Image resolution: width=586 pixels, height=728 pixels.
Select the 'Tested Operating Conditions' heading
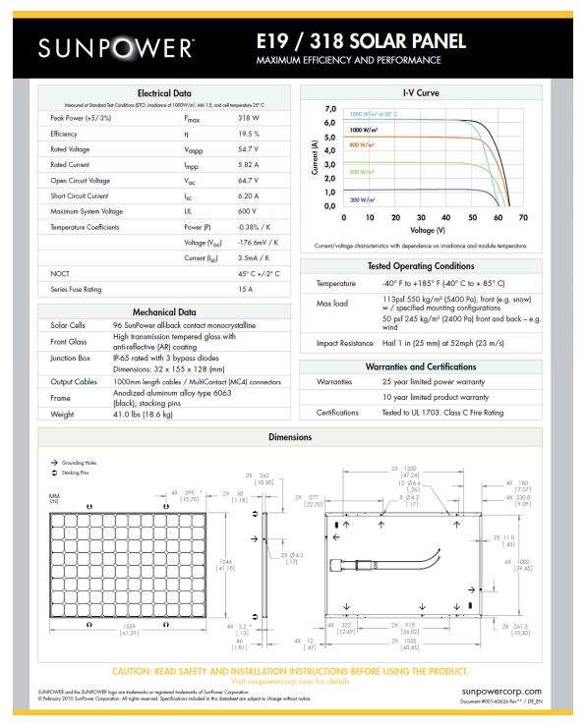tap(421, 266)
